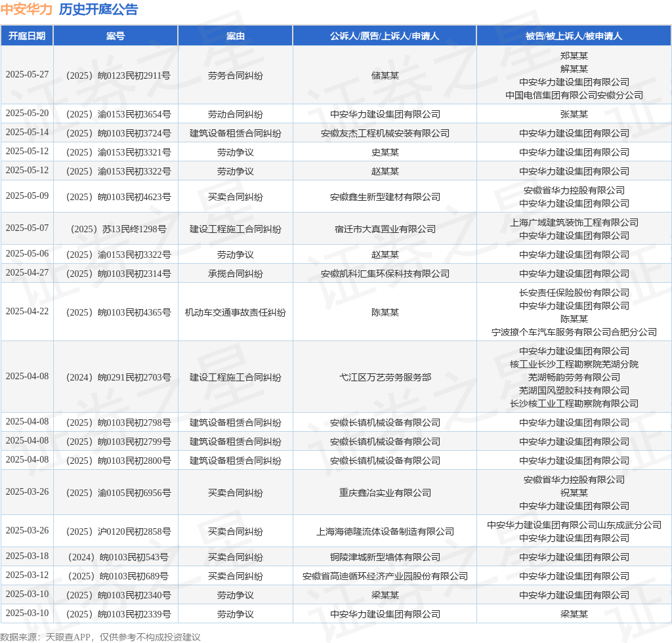Click 承揽合同纠纷 cause cell
This screenshot has width=672, height=643.
click(x=236, y=274)
